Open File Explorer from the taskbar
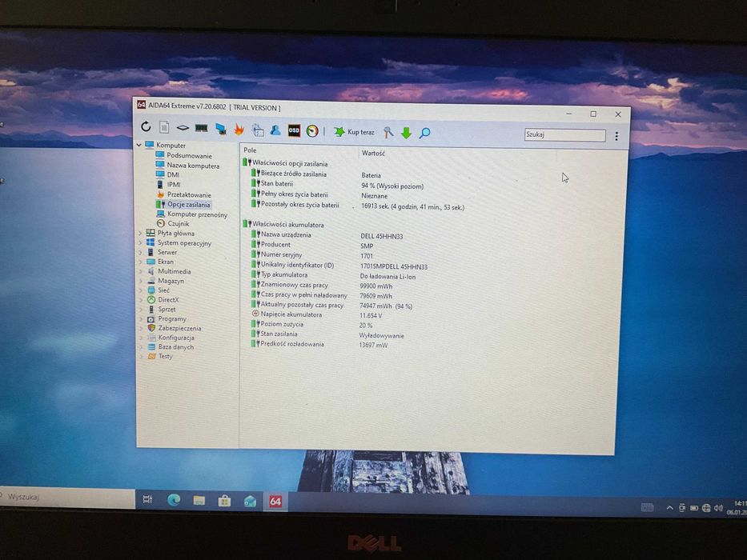 click(199, 501)
